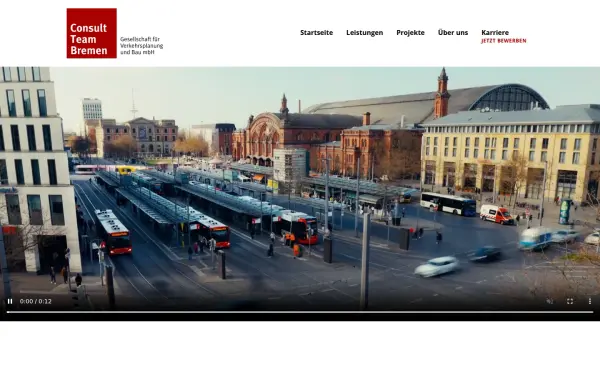Screen dimensions: 600x375
Task: Click the 0:00 / 0:12 time display
Action: coord(36,302)
